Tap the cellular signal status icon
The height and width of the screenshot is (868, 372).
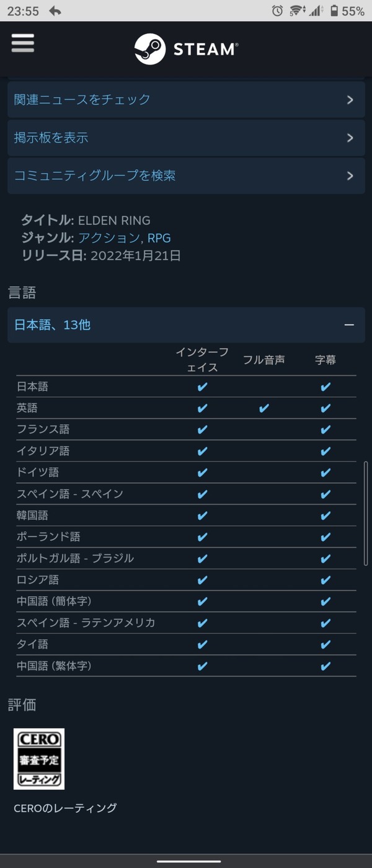coord(316,11)
